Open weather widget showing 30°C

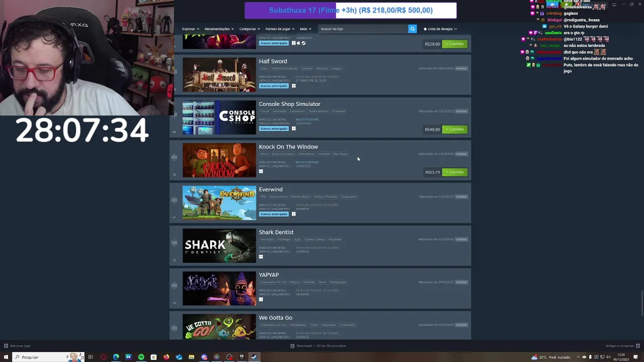[x=550, y=357]
